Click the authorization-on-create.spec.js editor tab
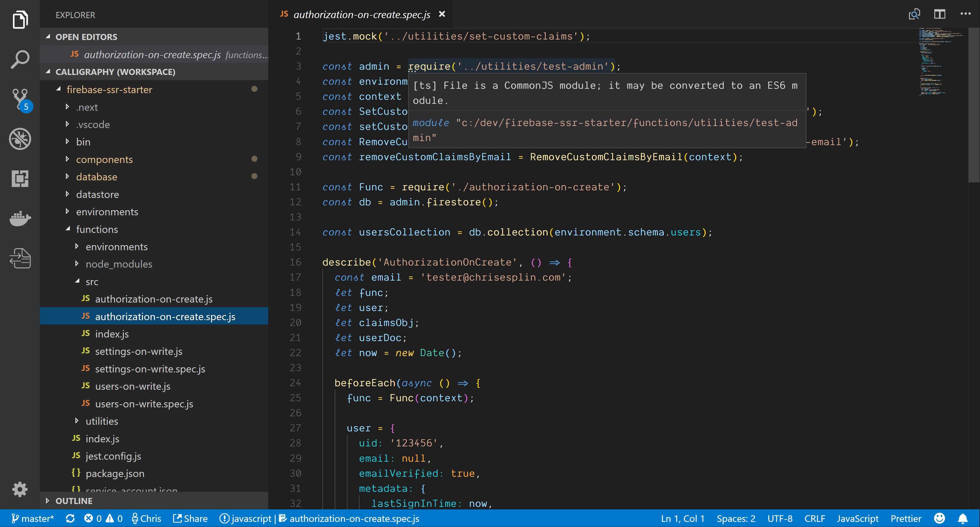 point(361,15)
